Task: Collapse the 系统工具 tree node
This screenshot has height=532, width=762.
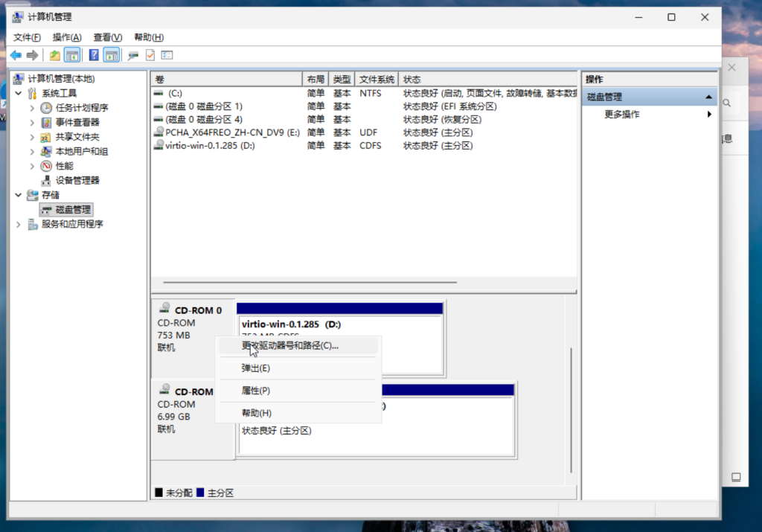Action: tap(19, 94)
